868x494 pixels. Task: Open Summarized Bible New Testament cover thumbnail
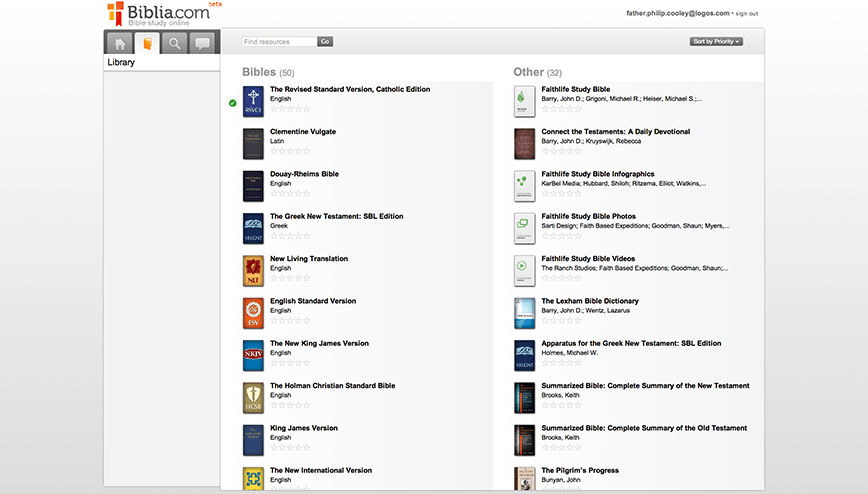pos(524,398)
